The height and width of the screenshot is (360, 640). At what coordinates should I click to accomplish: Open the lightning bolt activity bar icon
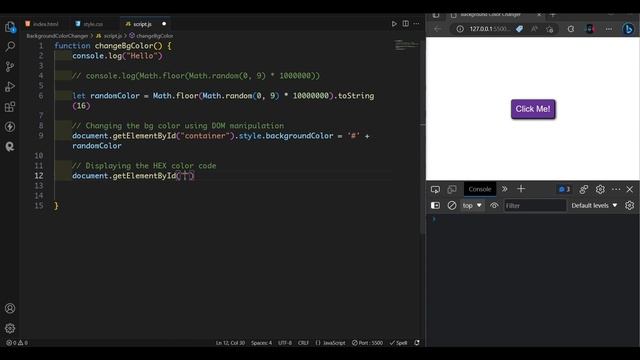(10, 127)
